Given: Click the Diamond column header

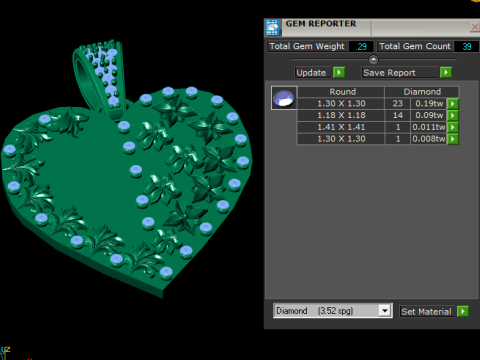Looking at the screenshot, I should pyautogui.click(x=422, y=92).
